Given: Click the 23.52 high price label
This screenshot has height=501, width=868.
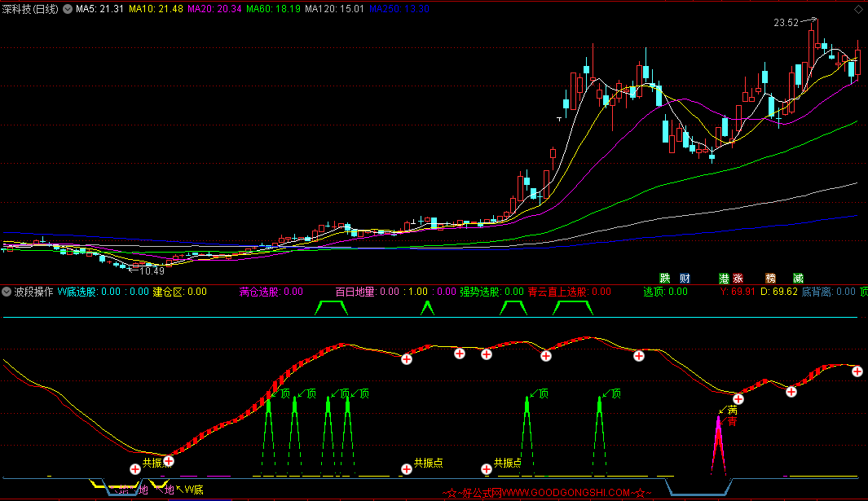Looking at the screenshot, I should click(786, 23).
